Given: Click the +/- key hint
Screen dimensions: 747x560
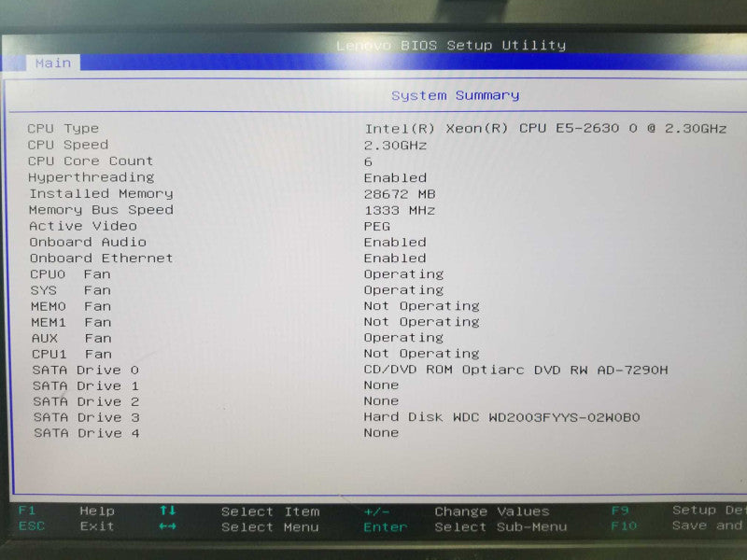Looking at the screenshot, I should tap(377, 511).
